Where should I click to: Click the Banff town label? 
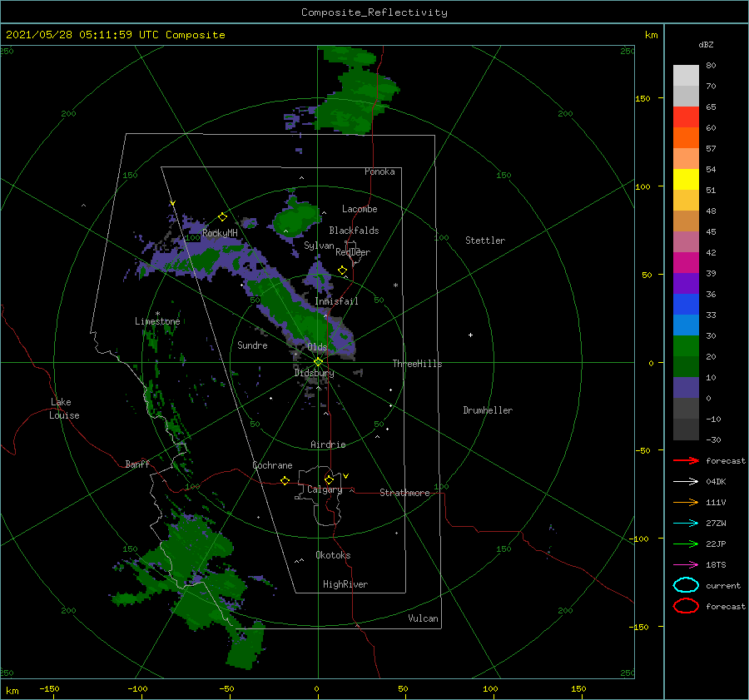tap(137, 464)
